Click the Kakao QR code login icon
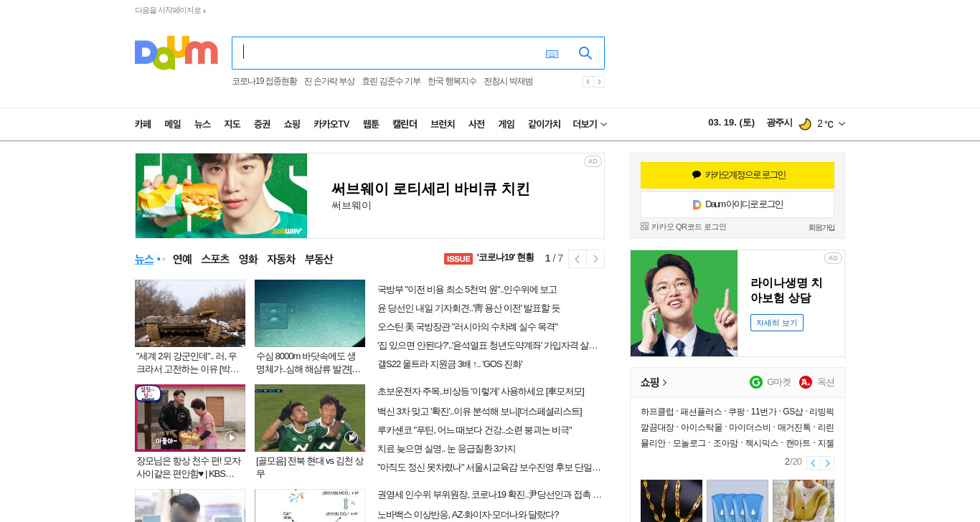This screenshot has width=980, height=522. pos(644,226)
